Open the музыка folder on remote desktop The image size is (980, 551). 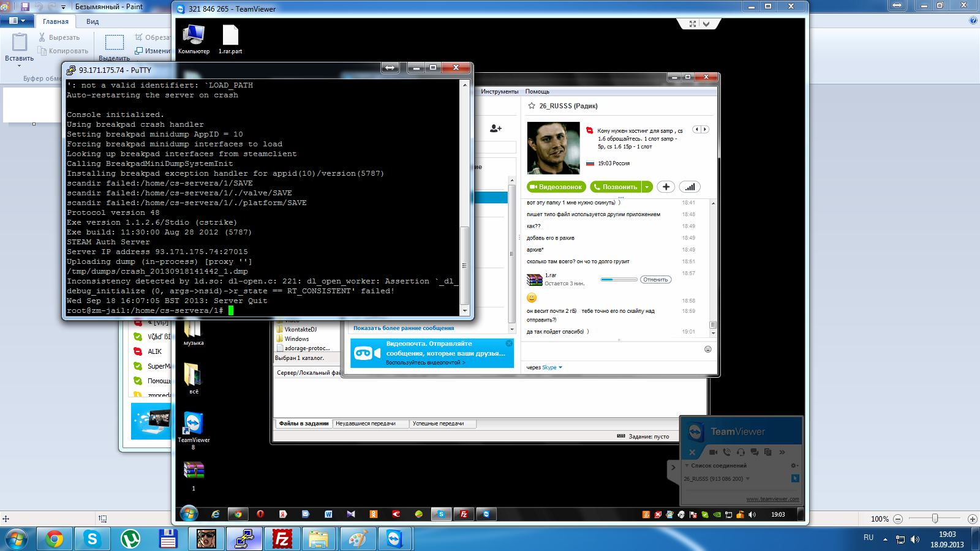coord(193,333)
